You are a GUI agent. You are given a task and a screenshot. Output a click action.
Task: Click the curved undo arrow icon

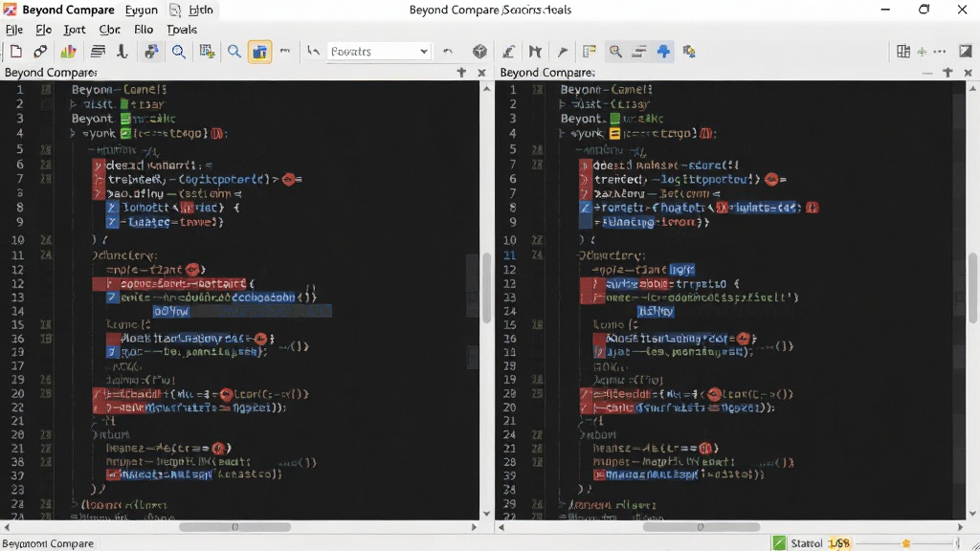(448, 52)
